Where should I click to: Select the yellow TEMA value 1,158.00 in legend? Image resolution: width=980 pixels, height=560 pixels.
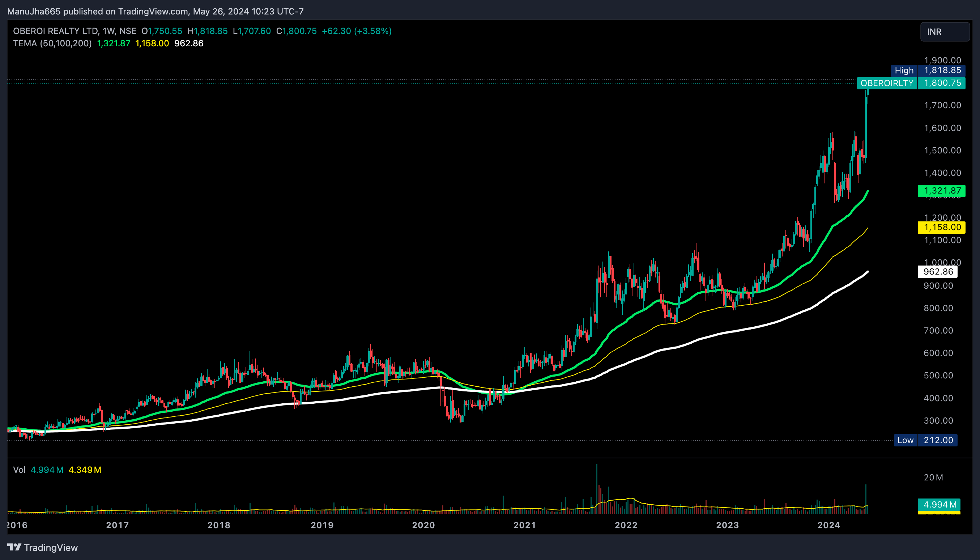(x=152, y=43)
